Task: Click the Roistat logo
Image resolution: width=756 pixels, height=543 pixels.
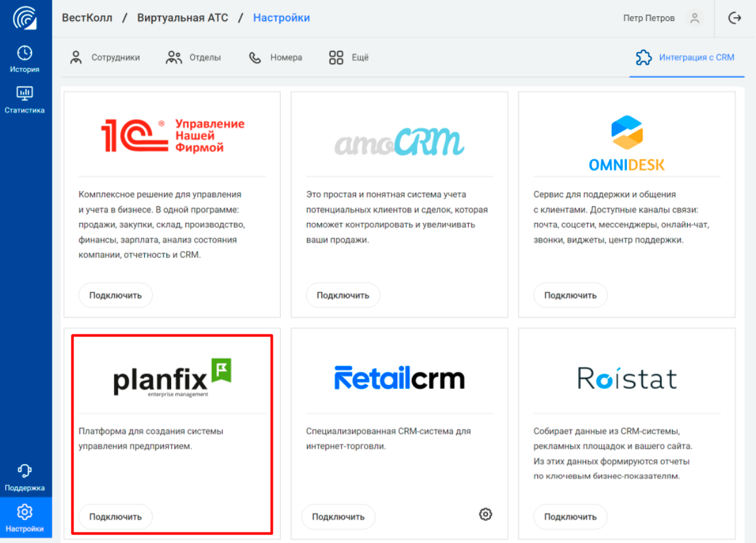Action: click(x=627, y=378)
